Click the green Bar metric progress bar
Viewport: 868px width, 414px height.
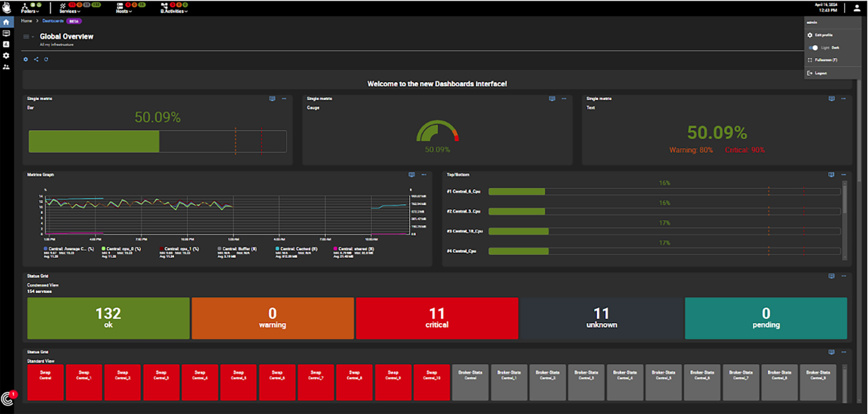tap(93, 141)
